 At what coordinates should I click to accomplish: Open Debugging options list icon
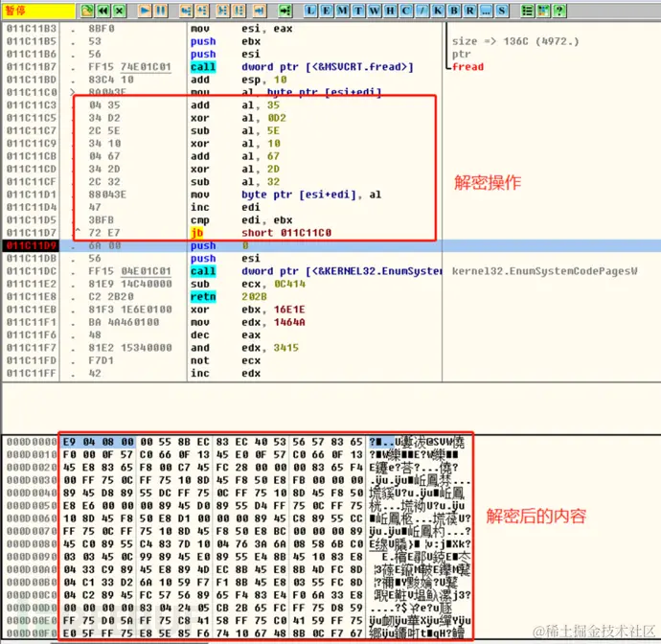pyautogui.click(x=527, y=11)
